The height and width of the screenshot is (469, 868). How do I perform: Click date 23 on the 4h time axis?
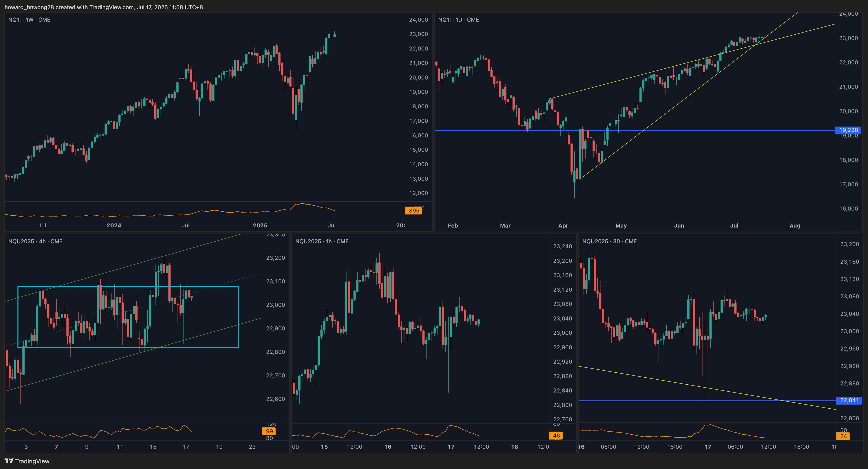(252, 447)
